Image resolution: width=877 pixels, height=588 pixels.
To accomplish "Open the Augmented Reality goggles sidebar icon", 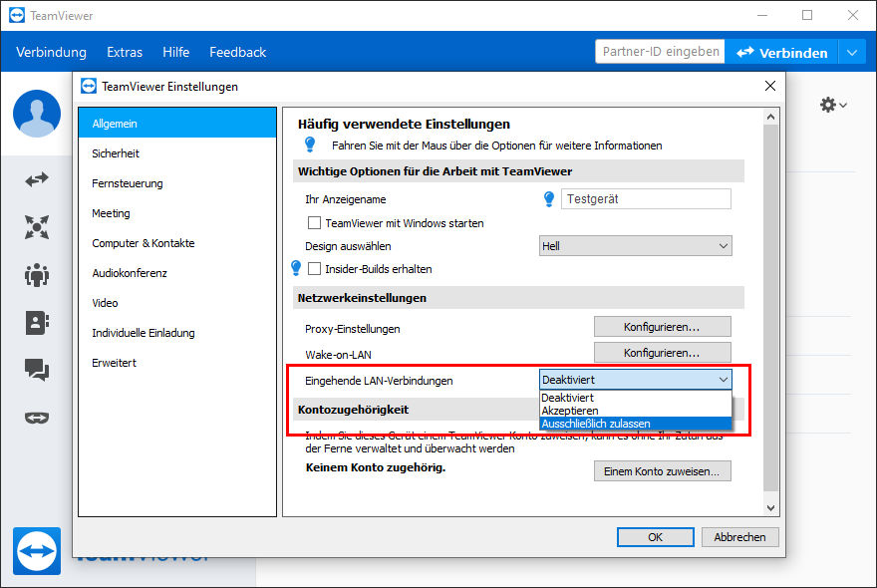I will [x=37, y=418].
